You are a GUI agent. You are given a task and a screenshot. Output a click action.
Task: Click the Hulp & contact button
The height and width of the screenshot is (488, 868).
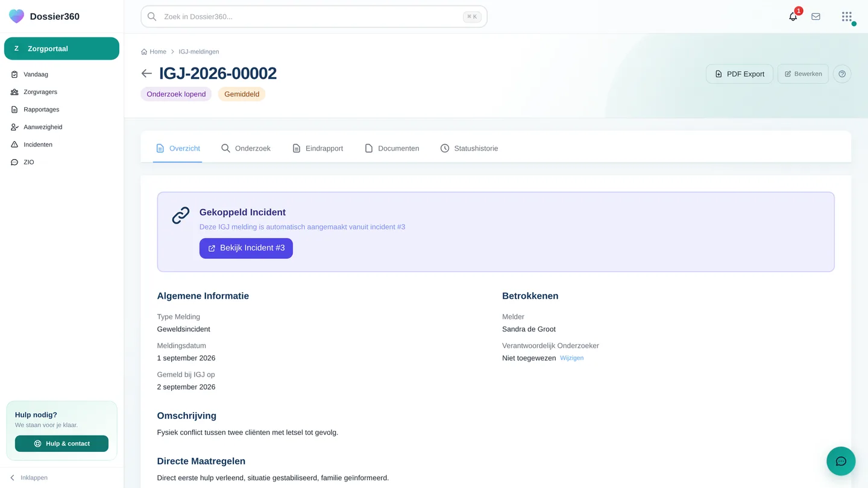[x=61, y=444]
